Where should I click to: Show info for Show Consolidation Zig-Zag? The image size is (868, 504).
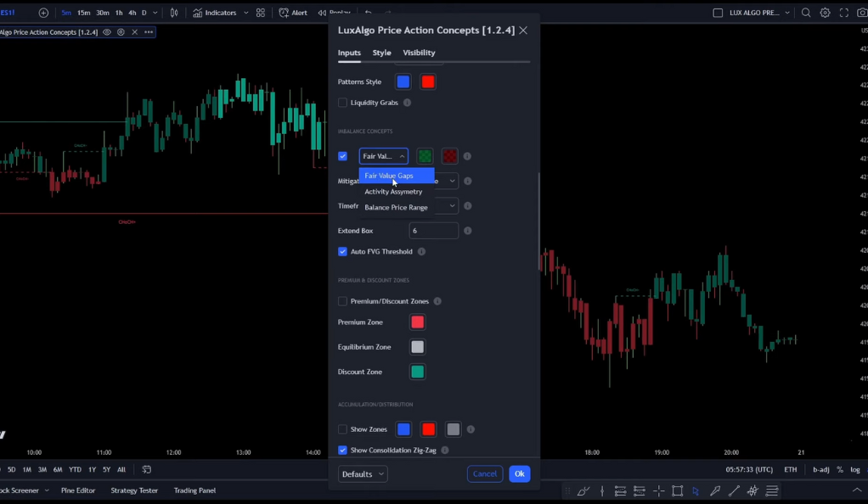click(x=444, y=451)
